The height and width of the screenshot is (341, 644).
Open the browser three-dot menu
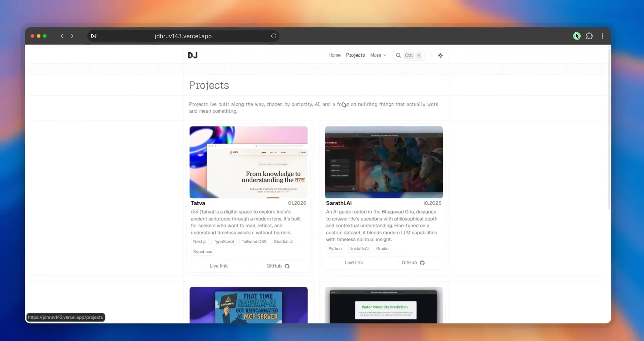click(602, 36)
